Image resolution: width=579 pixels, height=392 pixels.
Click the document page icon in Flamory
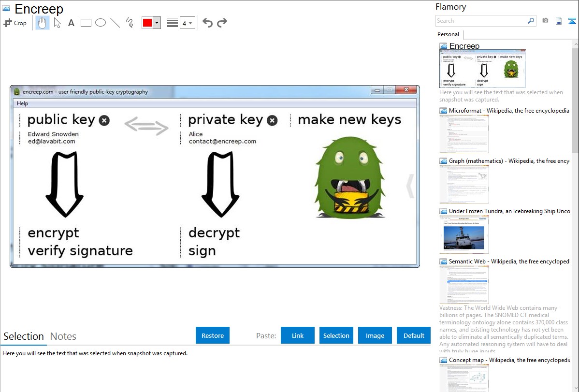point(559,21)
